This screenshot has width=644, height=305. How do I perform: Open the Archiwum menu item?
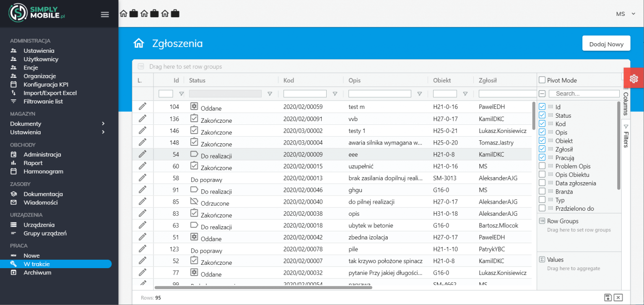[37, 272]
